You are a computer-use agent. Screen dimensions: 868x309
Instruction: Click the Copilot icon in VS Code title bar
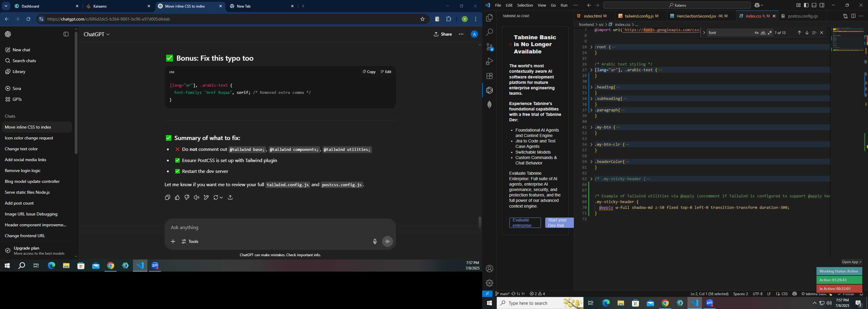point(757,5)
